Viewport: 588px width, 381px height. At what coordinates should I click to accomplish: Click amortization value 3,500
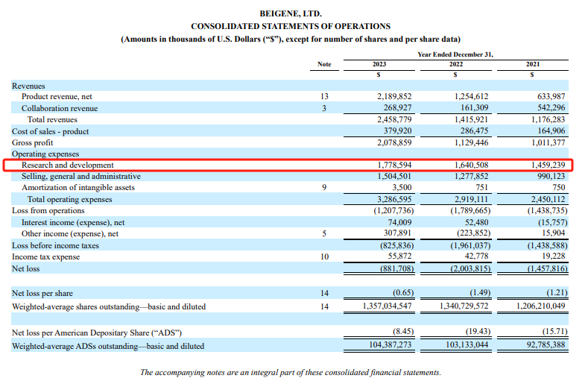click(x=402, y=187)
